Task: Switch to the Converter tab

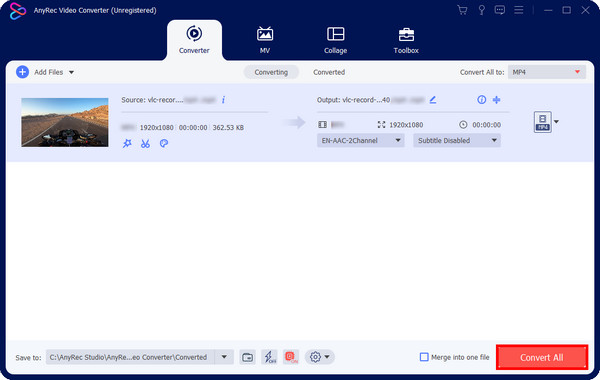Action: coord(194,40)
